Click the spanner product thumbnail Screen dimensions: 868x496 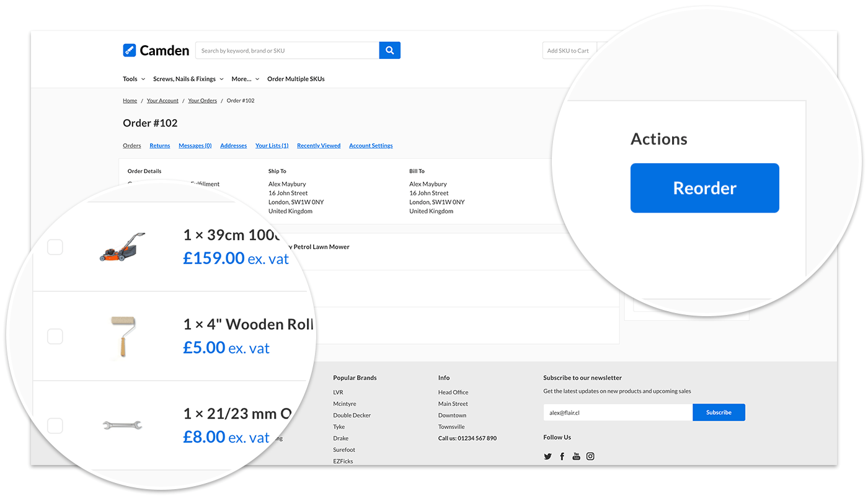pyautogui.click(x=122, y=425)
